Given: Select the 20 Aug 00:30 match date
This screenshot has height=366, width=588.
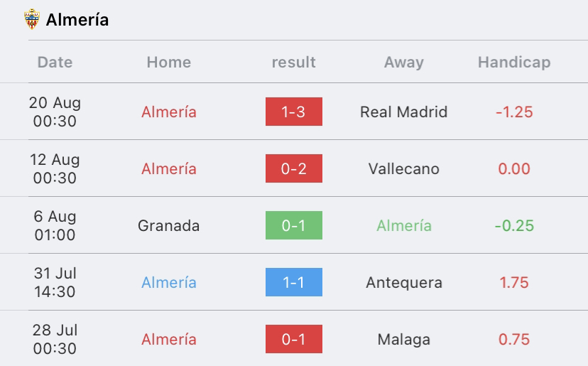Looking at the screenshot, I should pos(55,112).
